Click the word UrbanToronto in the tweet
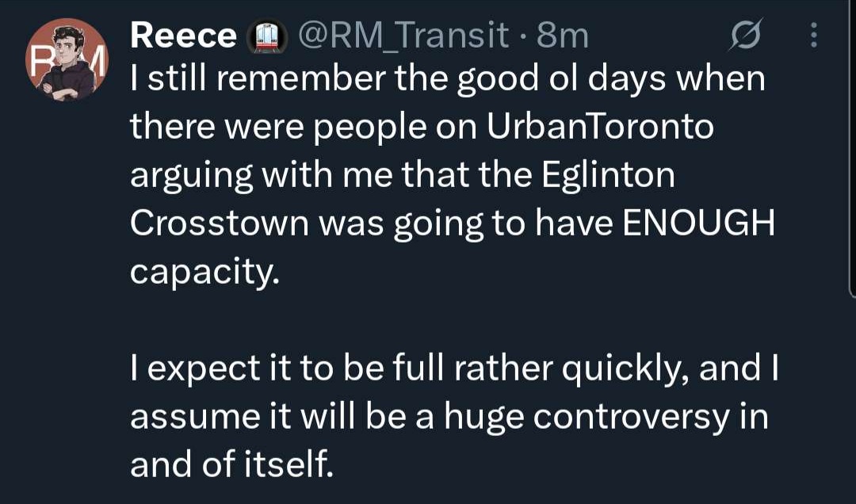Image resolution: width=856 pixels, height=504 pixels. 601,128
